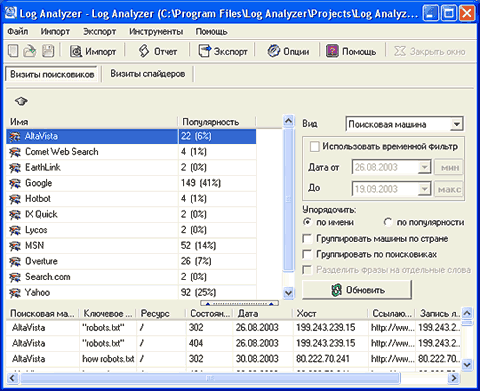Viewport: 480px width, 391px height.
Task: Click the Отчет toolbar button
Action: pos(158,51)
